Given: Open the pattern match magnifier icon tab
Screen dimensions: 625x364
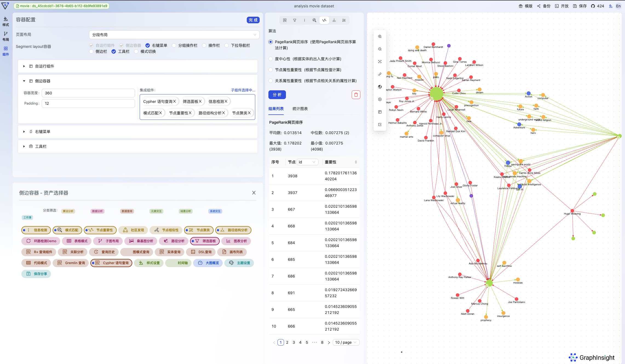Looking at the screenshot, I should tap(314, 20).
